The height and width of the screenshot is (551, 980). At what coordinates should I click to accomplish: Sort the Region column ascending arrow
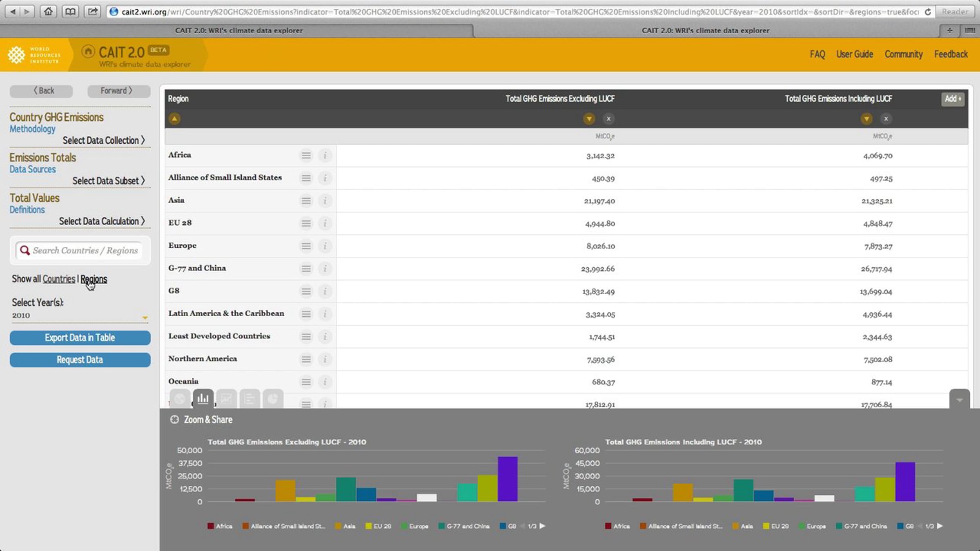pos(174,119)
